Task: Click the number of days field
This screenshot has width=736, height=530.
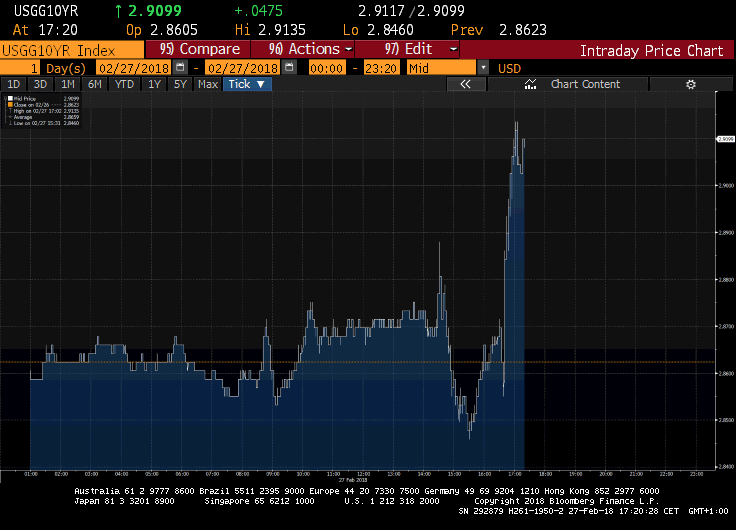Action: click(20, 68)
